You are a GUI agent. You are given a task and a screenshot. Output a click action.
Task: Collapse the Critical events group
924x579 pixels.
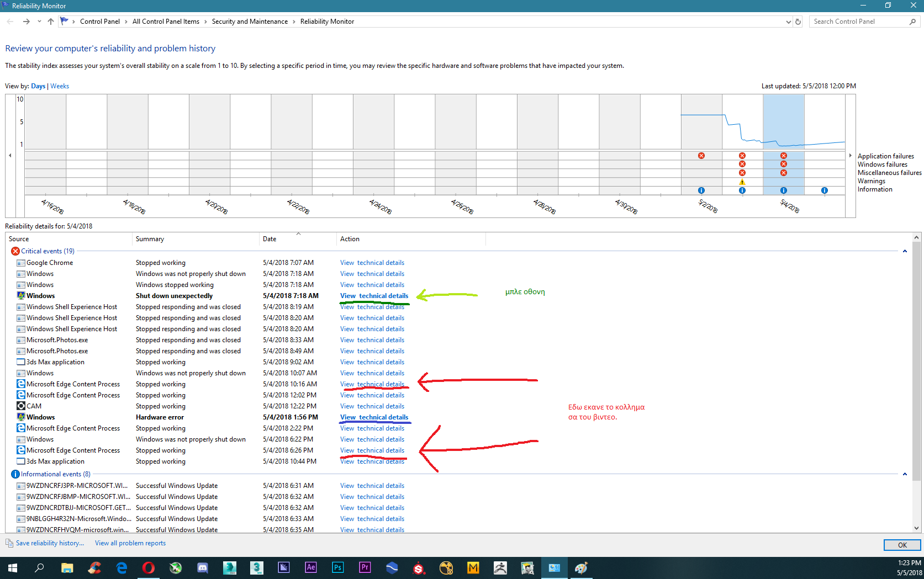pyautogui.click(x=905, y=251)
